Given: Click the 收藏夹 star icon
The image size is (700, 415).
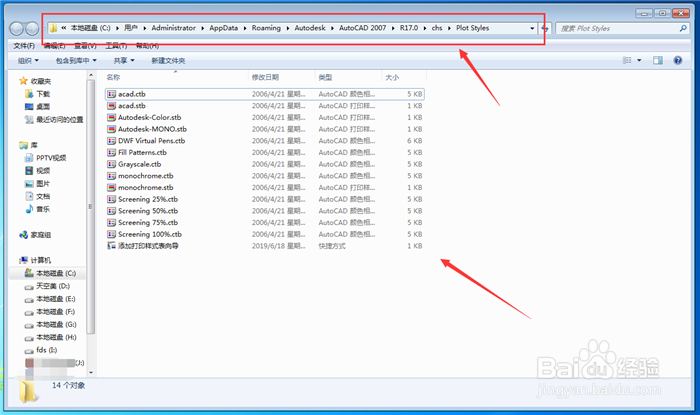Looking at the screenshot, I should [23, 81].
